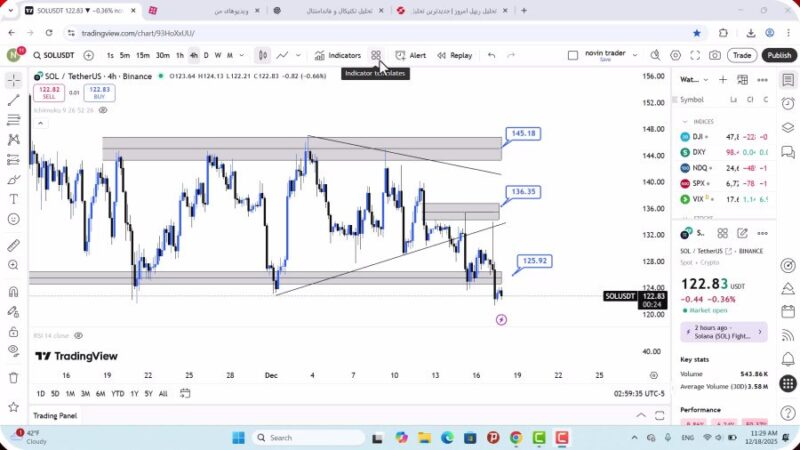This screenshot has width=800, height=450.
Task: Toggle Ichimoku indicator visibility eye
Action: (x=103, y=110)
